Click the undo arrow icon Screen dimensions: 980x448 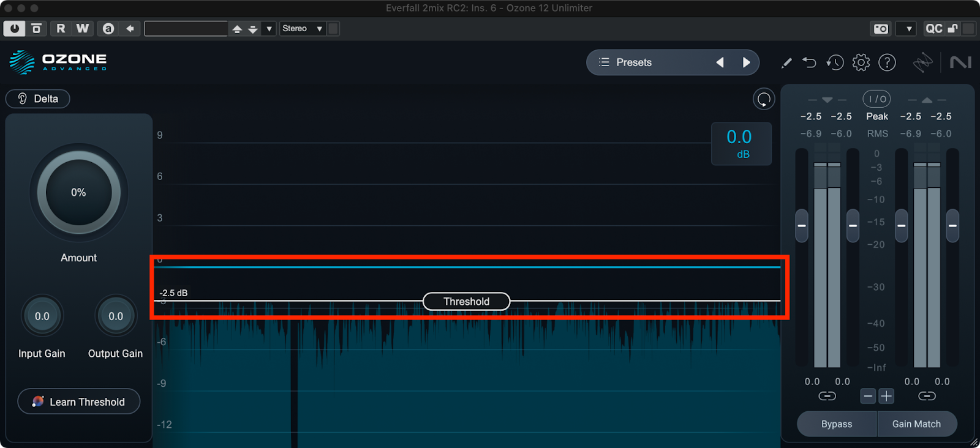click(x=809, y=62)
